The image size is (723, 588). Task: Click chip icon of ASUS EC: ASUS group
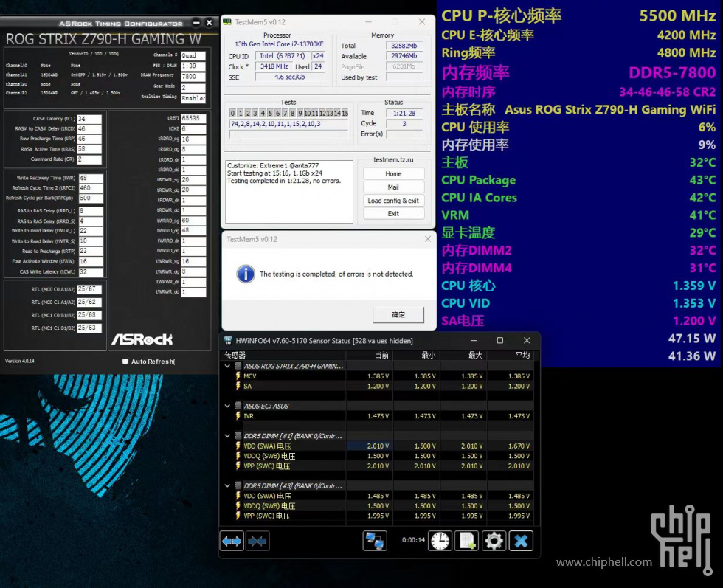click(238, 406)
